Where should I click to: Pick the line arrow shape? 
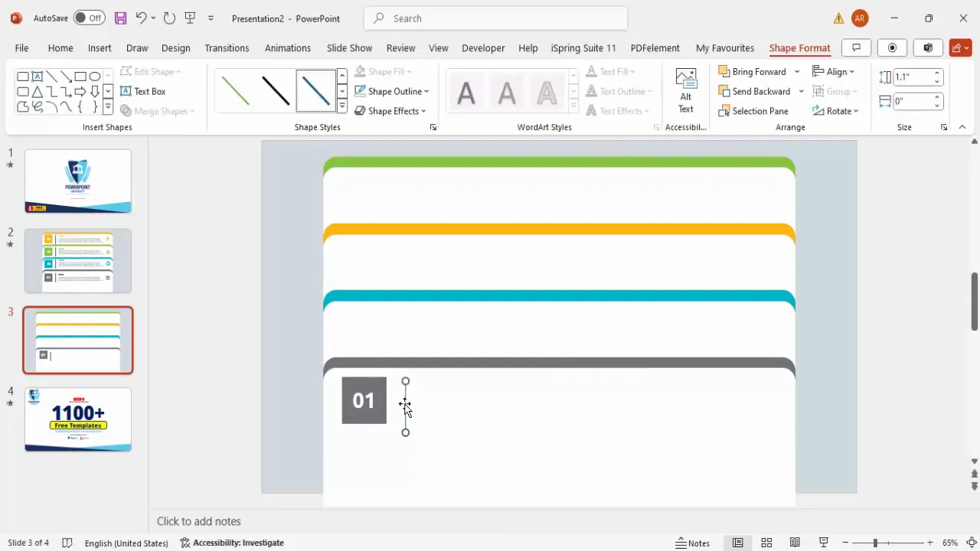click(x=66, y=77)
